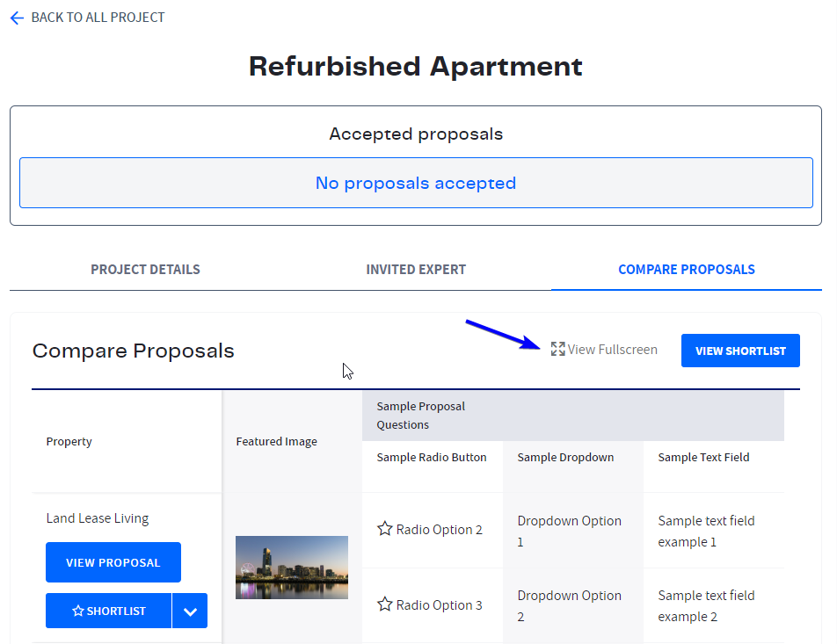Expand the Shortlist dropdown chevron
Image resolution: width=837 pixels, height=644 pixels.
coord(190,611)
